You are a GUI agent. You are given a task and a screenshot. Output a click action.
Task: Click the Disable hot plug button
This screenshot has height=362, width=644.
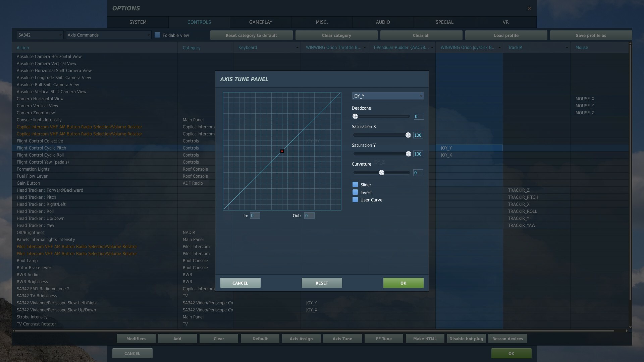tap(466, 339)
